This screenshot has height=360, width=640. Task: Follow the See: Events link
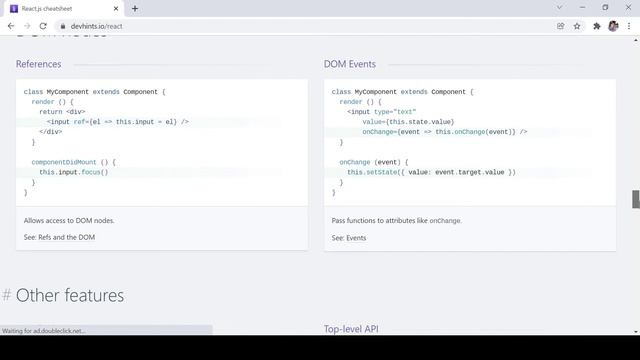pyautogui.click(x=356, y=238)
